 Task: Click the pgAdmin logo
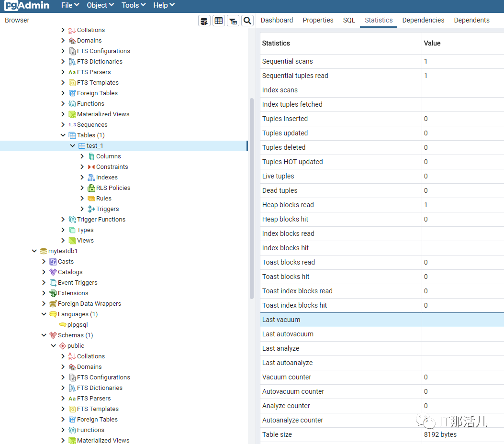28,6
